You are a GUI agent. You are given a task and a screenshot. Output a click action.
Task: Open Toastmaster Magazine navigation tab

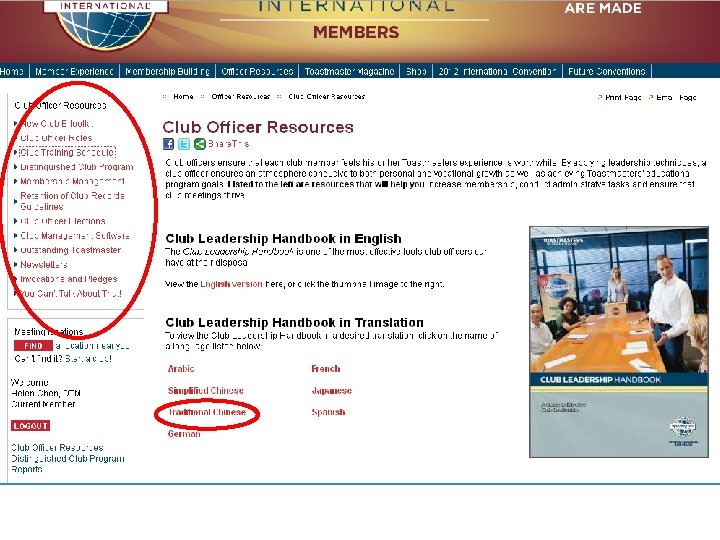pyautogui.click(x=349, y=72)
